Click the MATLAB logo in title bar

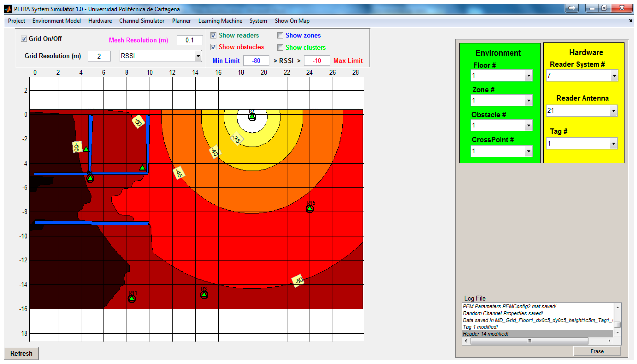click(8, 9)
